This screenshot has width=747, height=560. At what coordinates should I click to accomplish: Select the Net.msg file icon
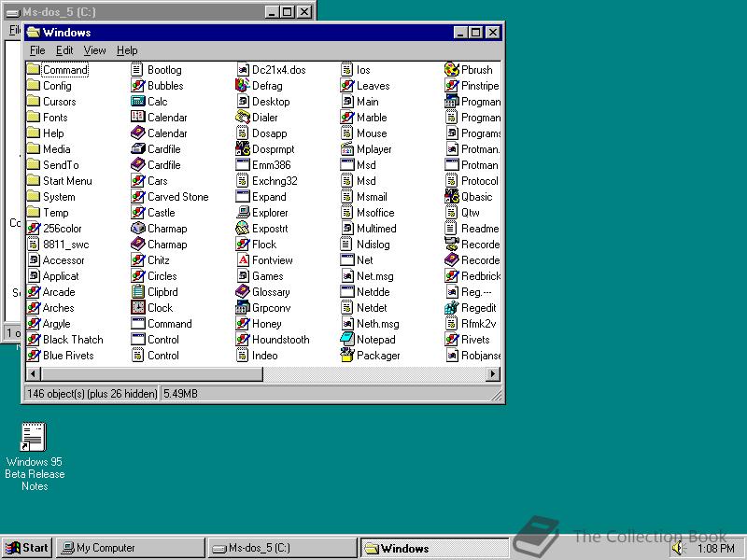click(x=346, y=276)
